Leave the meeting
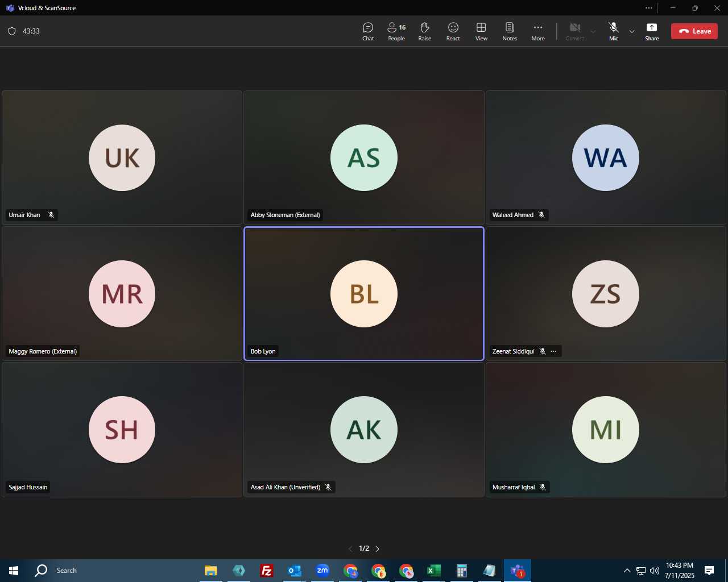The height and width of the screenshot is (582, 728). pyautogui.click(x=694, y=31)
